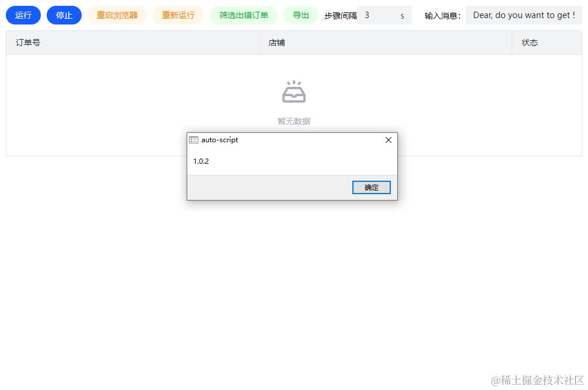Click the 输入消息 label
Screen dimensions: 588x390
coord(443,16)
